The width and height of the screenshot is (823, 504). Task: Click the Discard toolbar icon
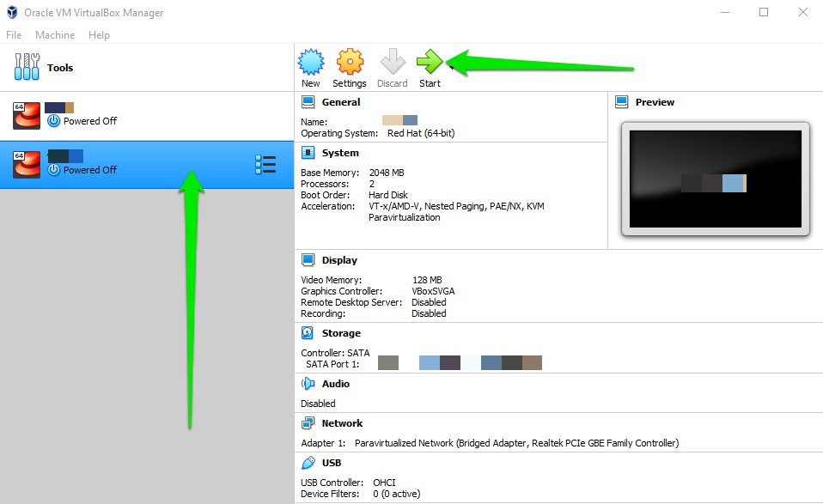pyautogui.click(x=392, y=63)
